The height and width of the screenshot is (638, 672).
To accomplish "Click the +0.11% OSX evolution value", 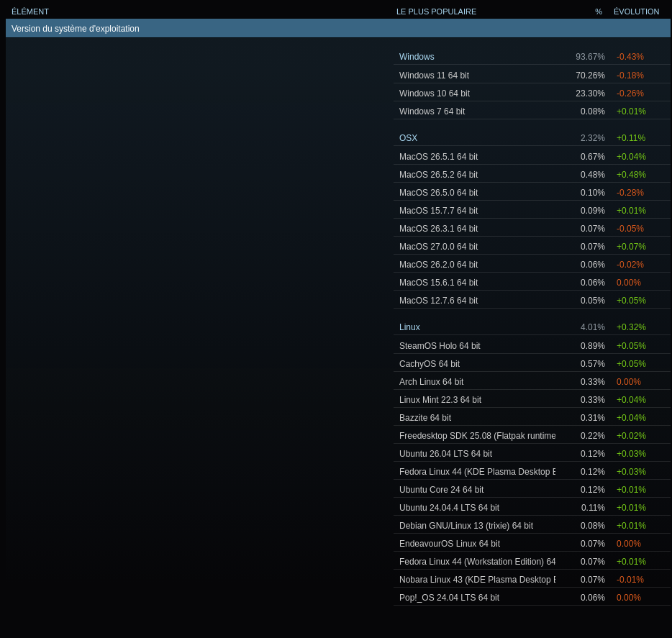I will point(631,137).
